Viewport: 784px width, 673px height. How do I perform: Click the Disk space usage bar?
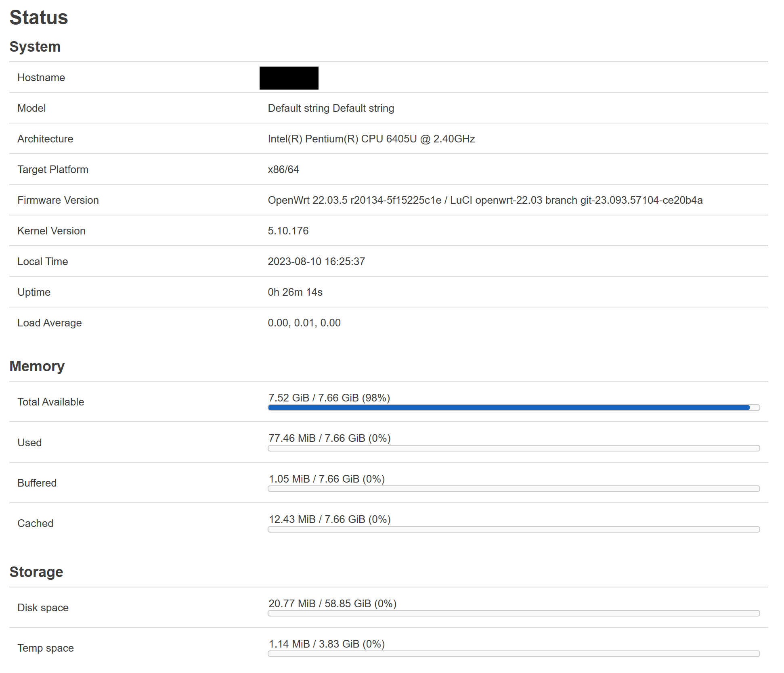(x=513, y=613)
